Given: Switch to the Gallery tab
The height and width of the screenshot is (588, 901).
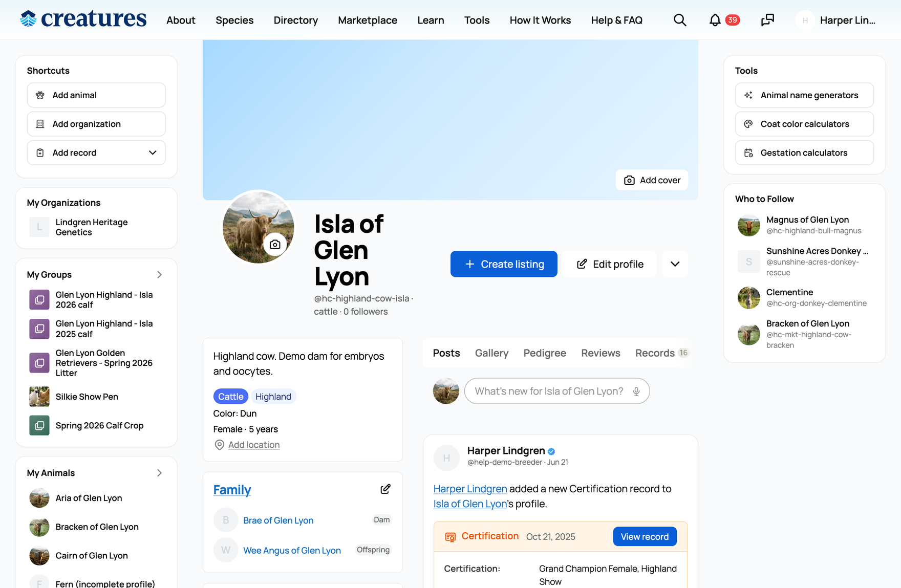Looking at the screenshot, I should pyautogui.click(x=491, y=353).
